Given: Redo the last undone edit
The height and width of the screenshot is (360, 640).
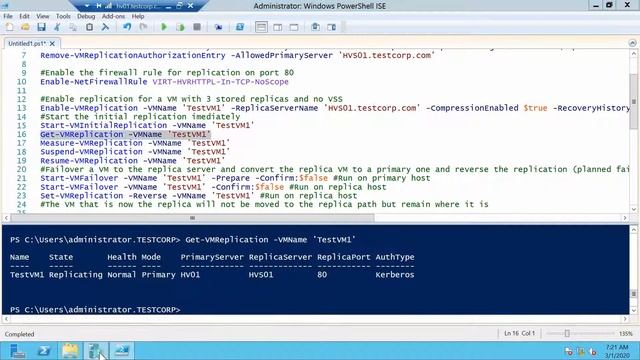Looking at the screenshot, I should click(143, 27).
